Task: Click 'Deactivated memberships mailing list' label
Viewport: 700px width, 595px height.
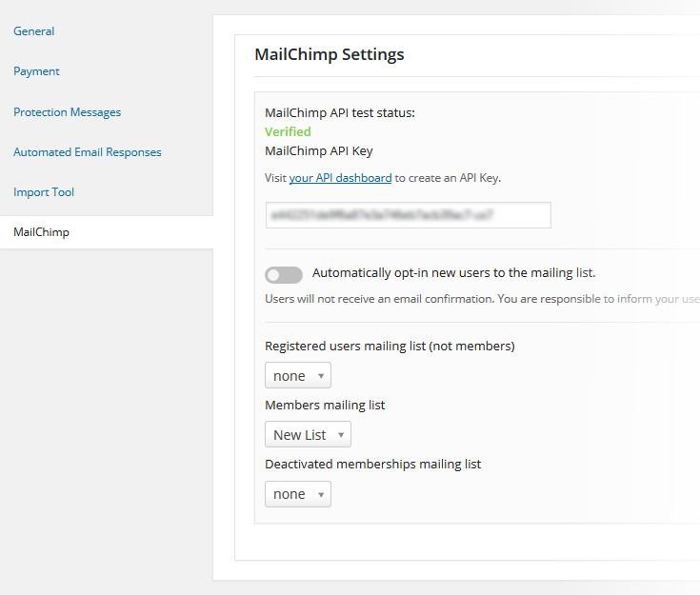Action: [372, 465]
